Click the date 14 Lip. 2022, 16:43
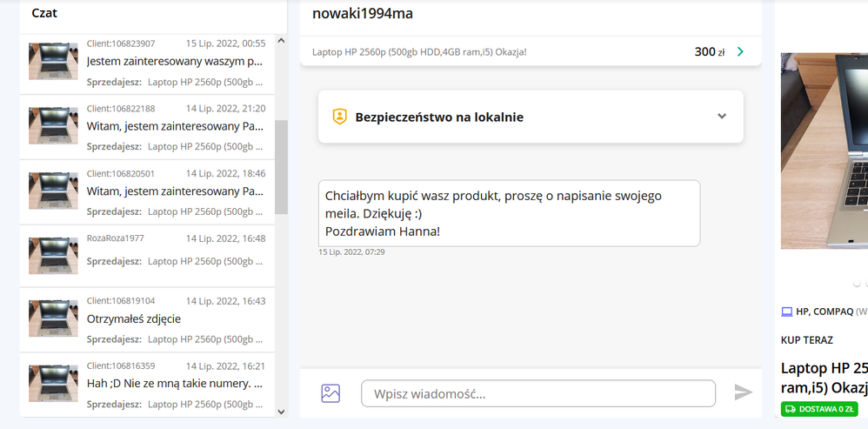The width and height of the screenshot is (868, 429). click(x=225, y=301)
